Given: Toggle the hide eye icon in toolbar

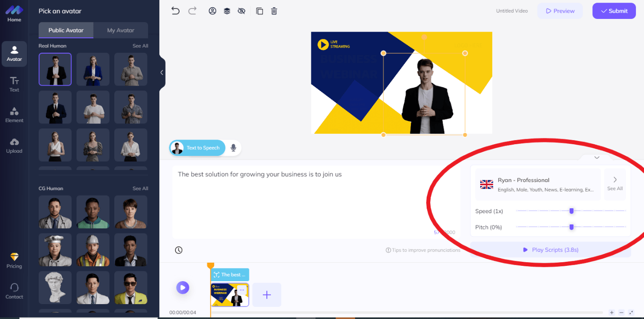Looking at the screenshot, I should [x=241, y=11].
